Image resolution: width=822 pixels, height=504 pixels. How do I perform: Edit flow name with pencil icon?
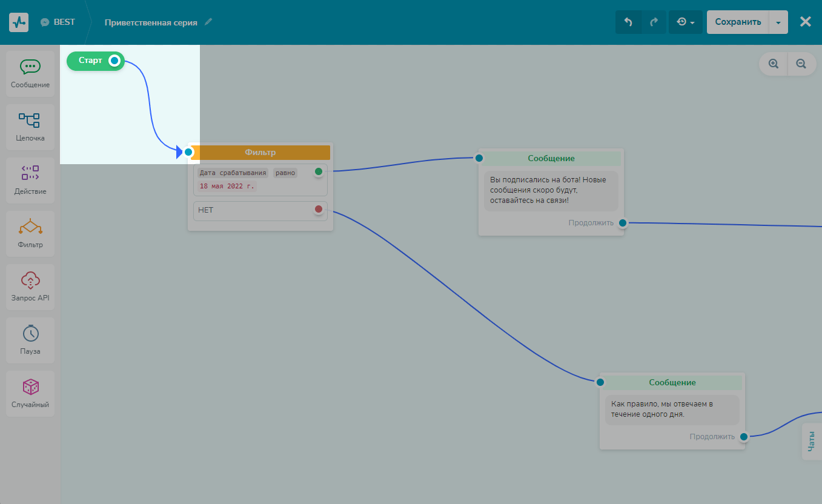click(x=208, y=22)
